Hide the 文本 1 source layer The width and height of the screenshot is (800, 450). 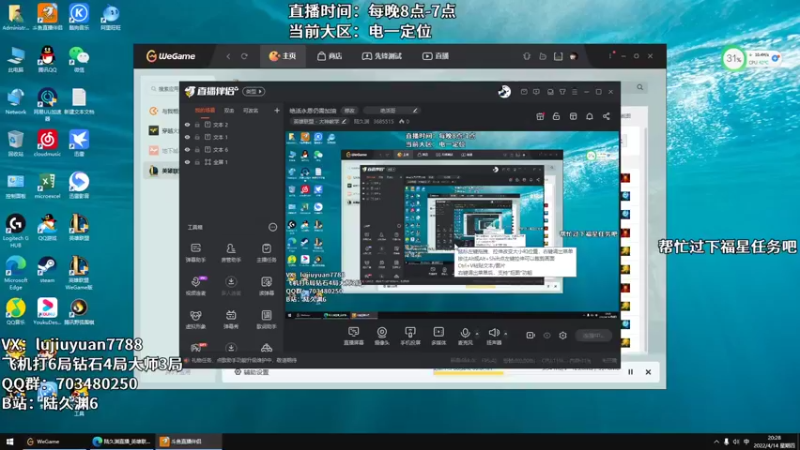click(x=187, y=137)
